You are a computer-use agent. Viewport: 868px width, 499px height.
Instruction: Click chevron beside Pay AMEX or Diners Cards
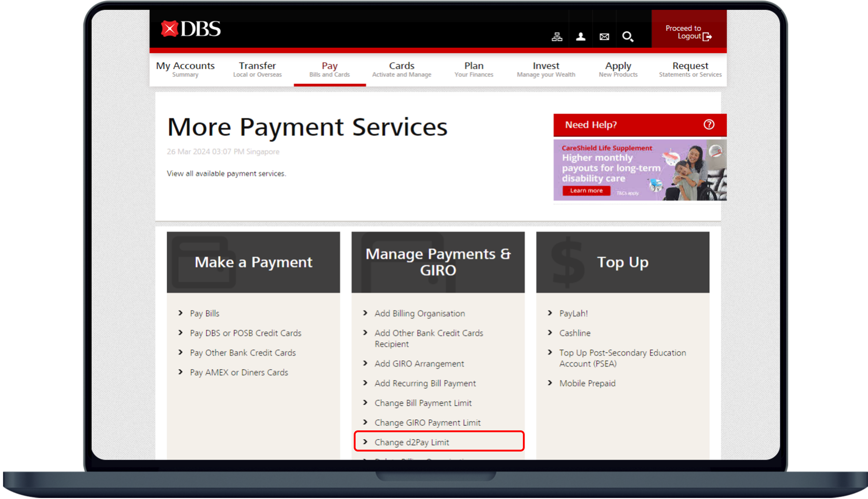click(x=180, y=372)
